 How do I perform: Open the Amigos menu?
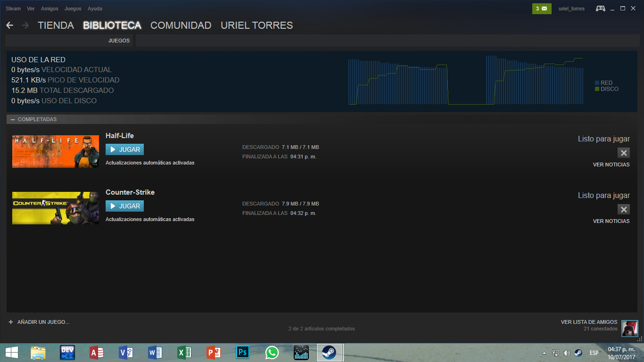coord(50,8)
